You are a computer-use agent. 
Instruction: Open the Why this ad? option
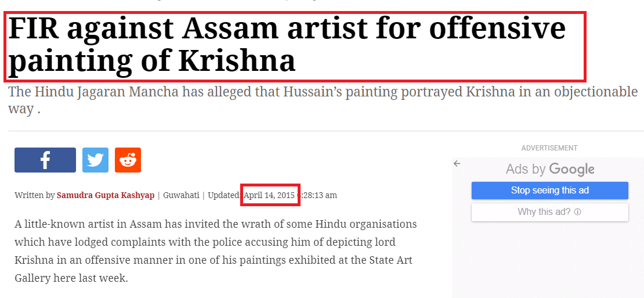pyautogui.click(x=549, y=212)
